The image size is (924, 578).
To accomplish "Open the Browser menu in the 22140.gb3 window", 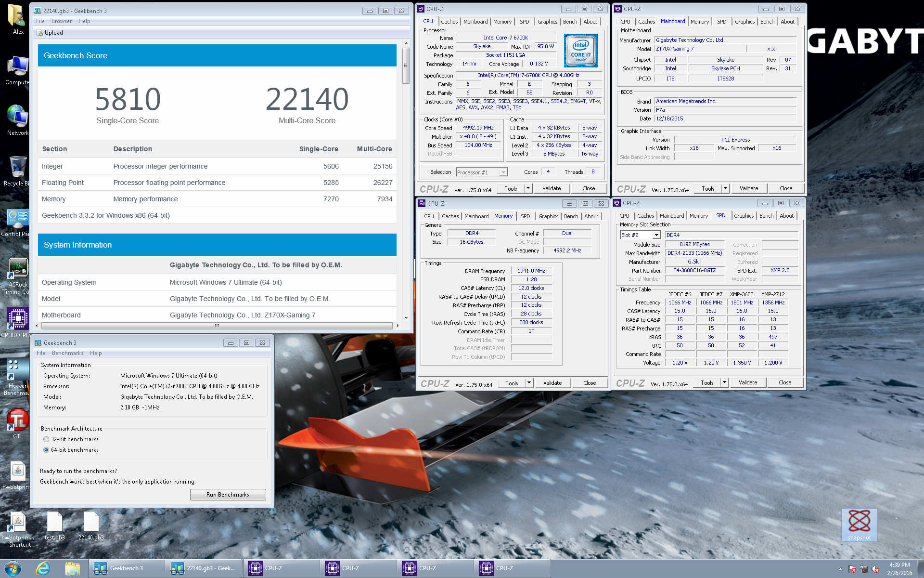I will tap(62, 21).
